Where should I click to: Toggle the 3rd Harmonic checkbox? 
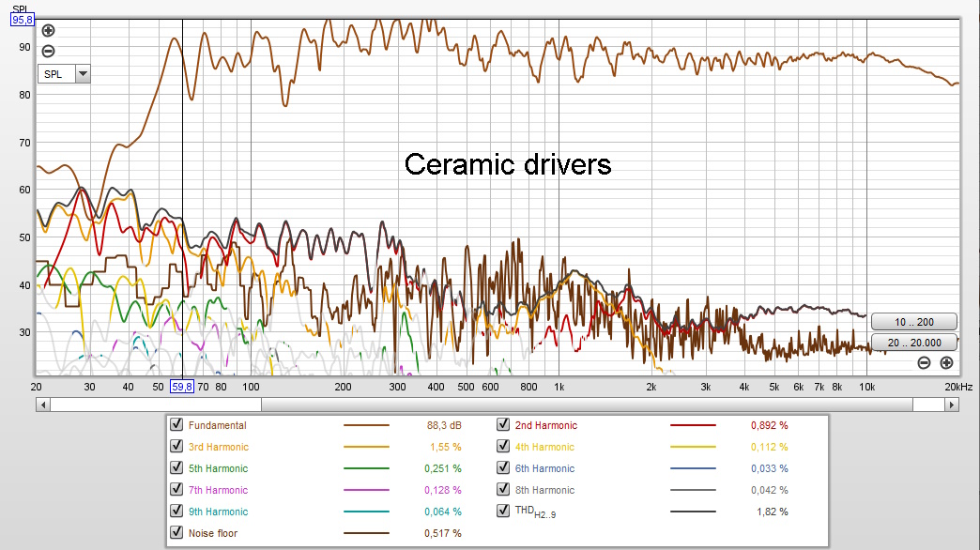point(176,447)
